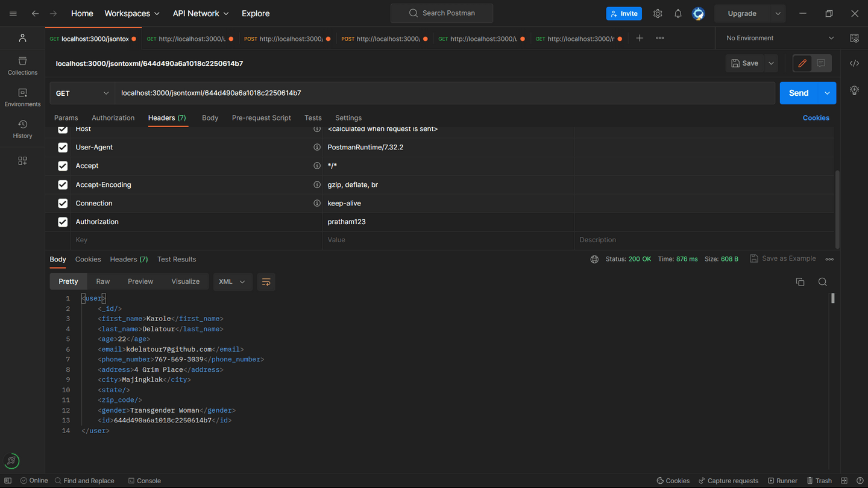Copy the response body with copy icon

pos(800,282)
